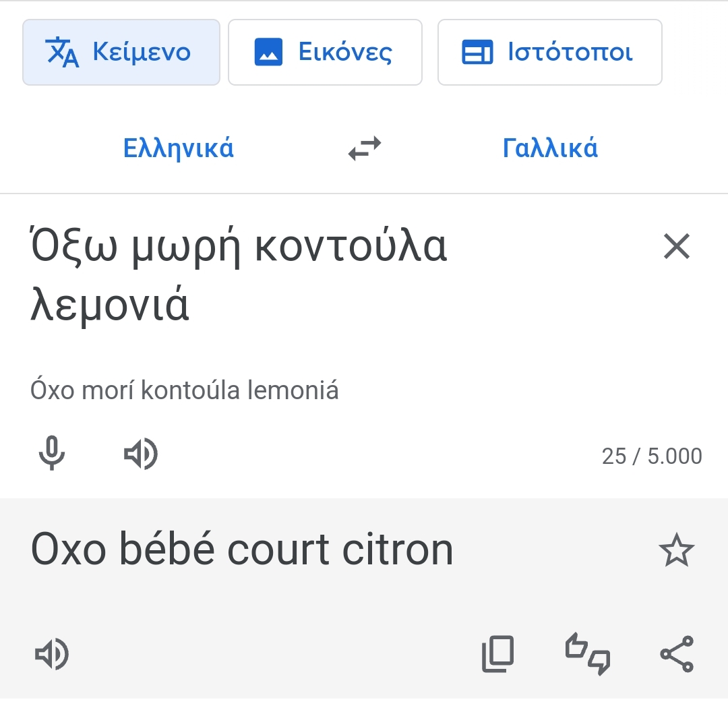Click the picture icon in Εικόνες tab
Viewport: 728px width, 710px height.
click(268, 53)
